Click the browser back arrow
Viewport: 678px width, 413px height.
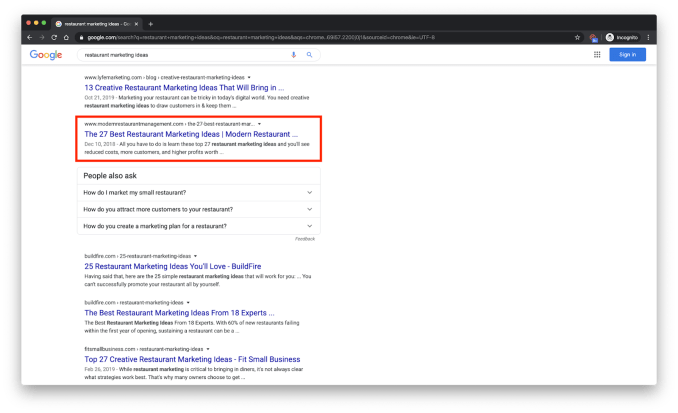point(29,38)
